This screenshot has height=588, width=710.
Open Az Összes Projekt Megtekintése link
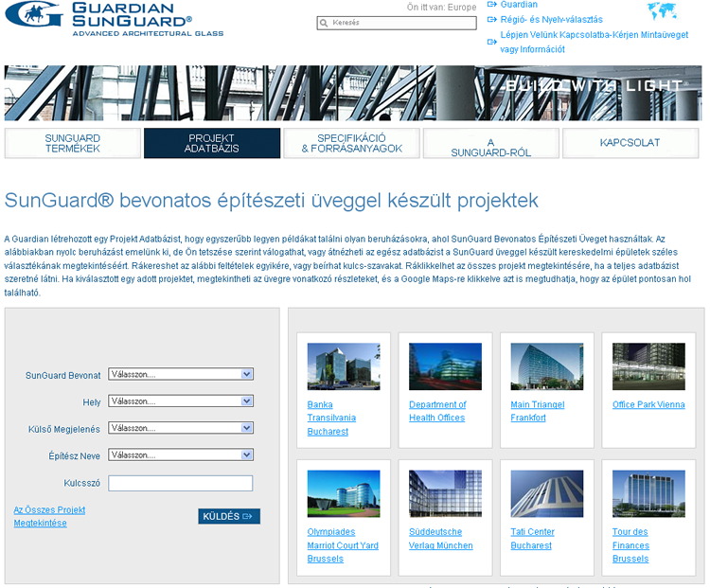tap(49, 516)
